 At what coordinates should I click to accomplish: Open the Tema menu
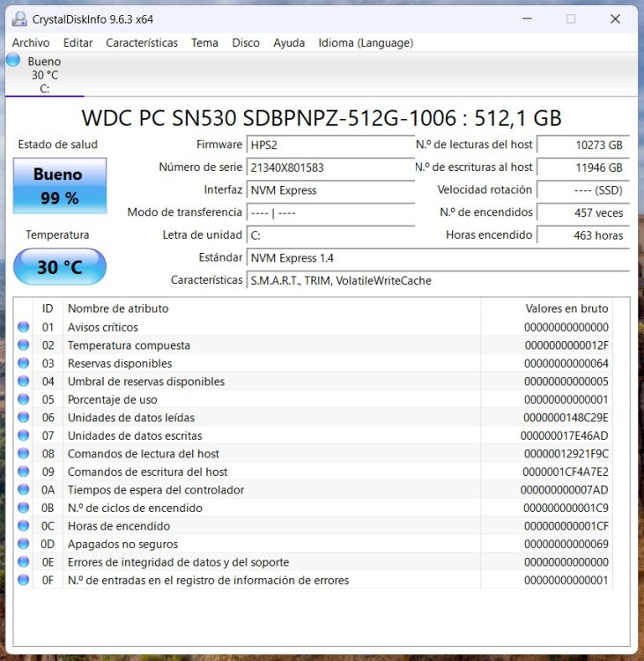point(205,42)
